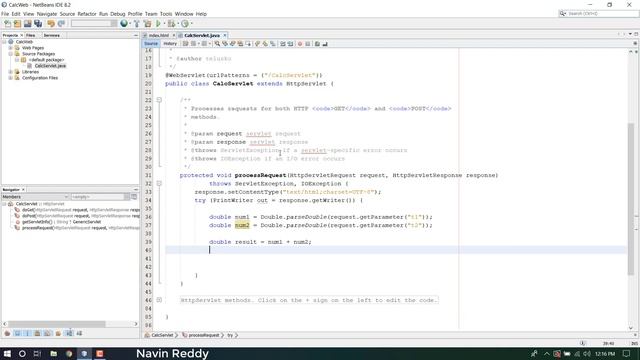This screenshot has width=640, height=360.
Task: Open the Tools menu
Action: tap(166, 14)
